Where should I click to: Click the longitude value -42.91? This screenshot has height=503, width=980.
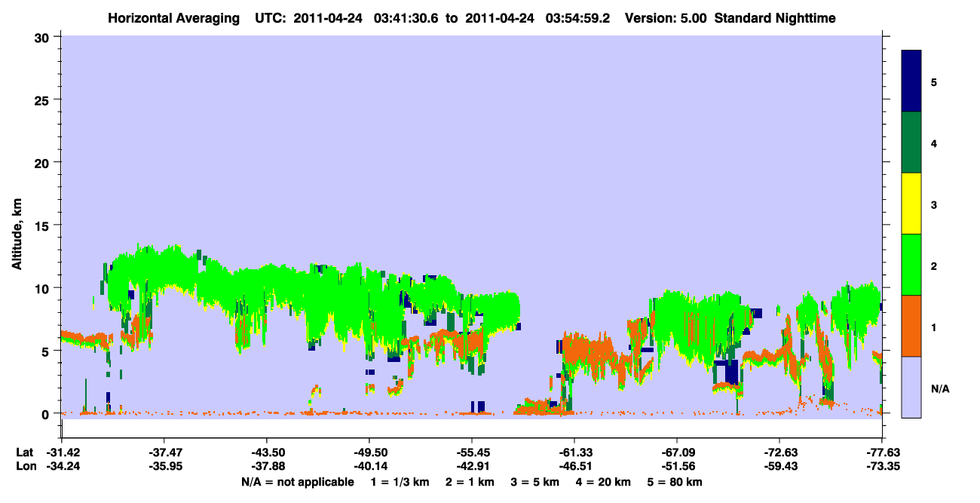coord(472,467)
